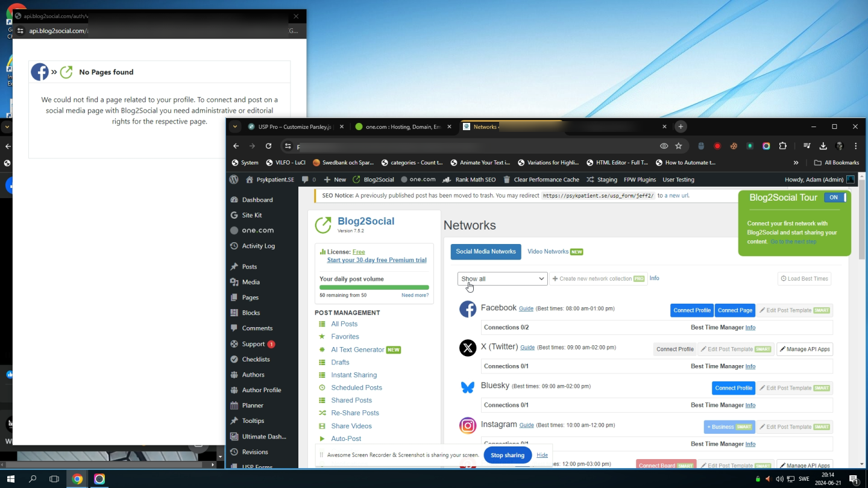868x488 pixels.
Task: Open Chrome three-dot menu
Action: pos(856,146)
